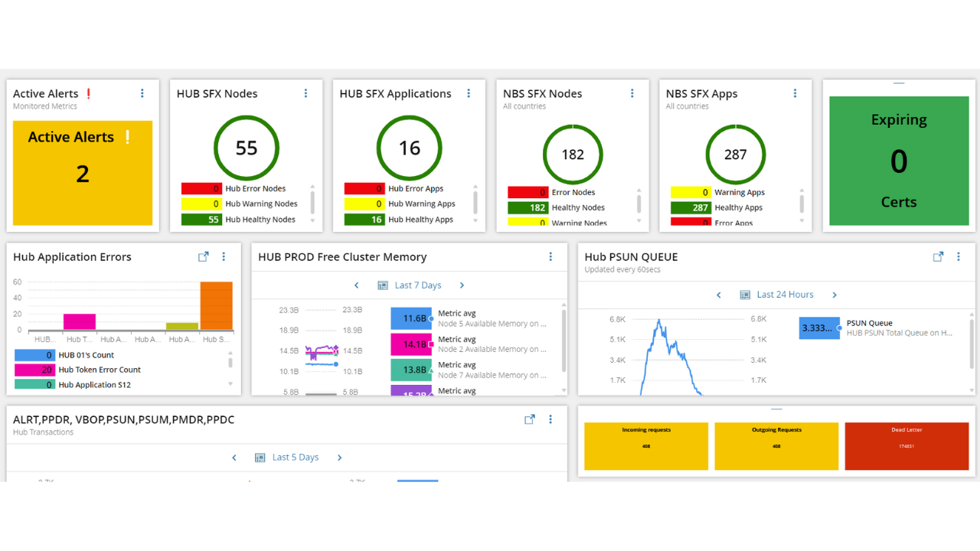The image size is (980, 551).
Task: Click the green Expiring Certs tile
Action: point(899,161)
